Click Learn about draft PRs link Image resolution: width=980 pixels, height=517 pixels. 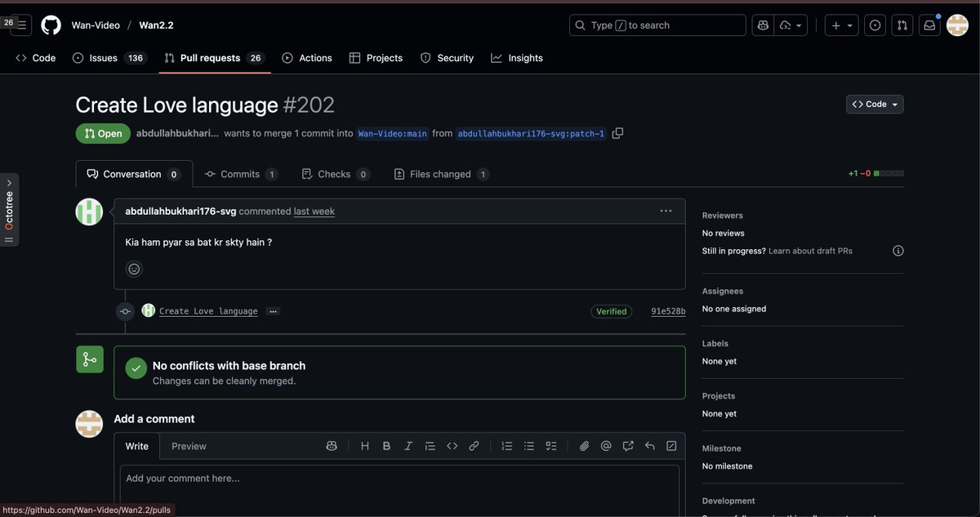click(x=810, y=251)
